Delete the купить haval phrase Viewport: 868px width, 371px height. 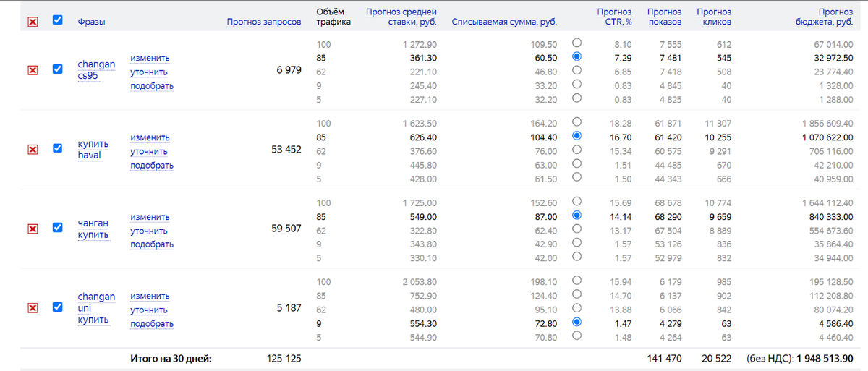point(33,149)
